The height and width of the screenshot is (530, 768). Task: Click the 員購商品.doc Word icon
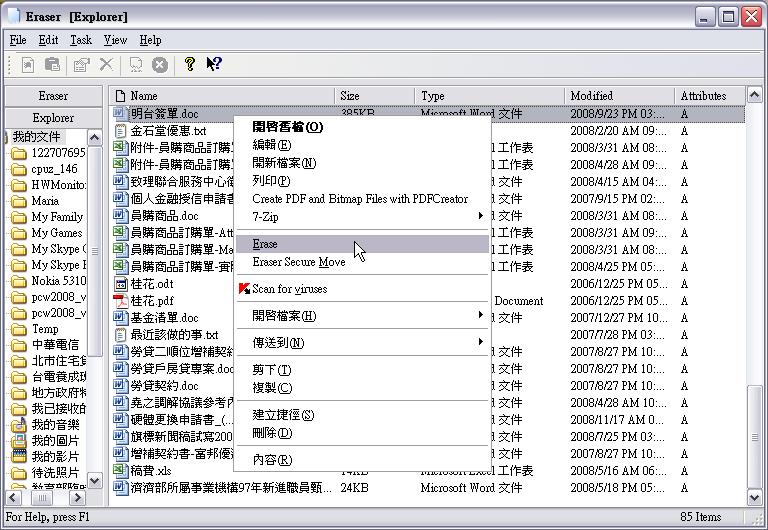click(120, 216)
